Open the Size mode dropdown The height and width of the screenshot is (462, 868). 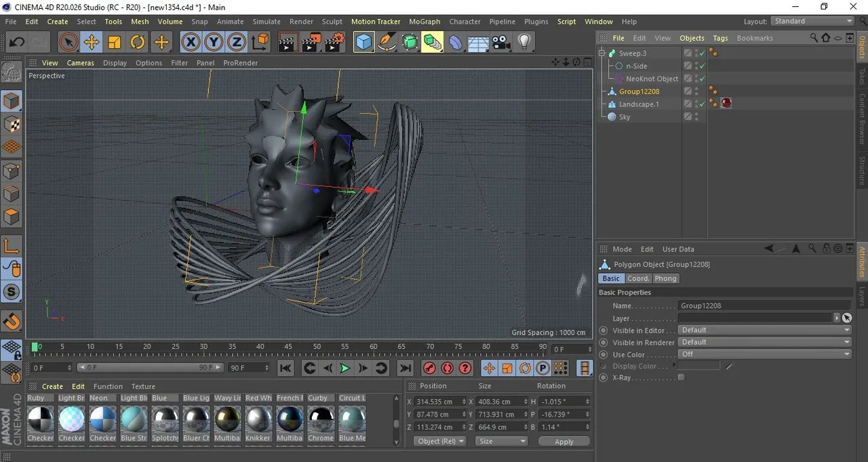point(501,441)
